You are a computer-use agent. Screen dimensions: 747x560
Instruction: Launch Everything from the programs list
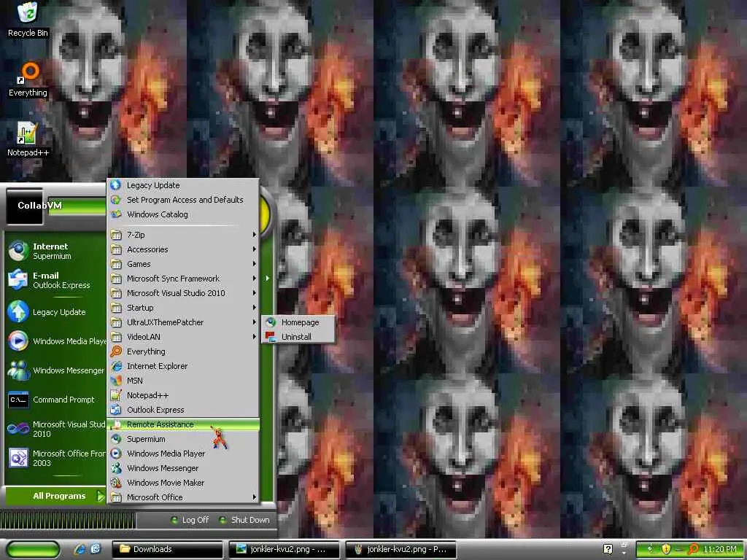183,351
